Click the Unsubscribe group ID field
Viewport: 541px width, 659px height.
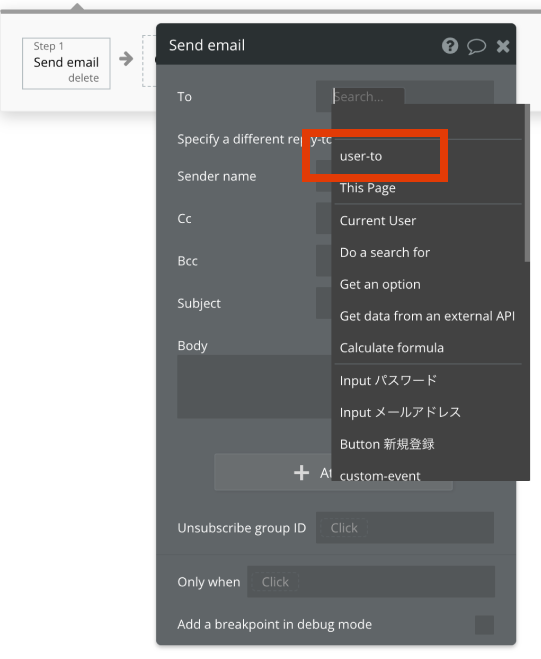pyautogui.click(x=405, y=527)
